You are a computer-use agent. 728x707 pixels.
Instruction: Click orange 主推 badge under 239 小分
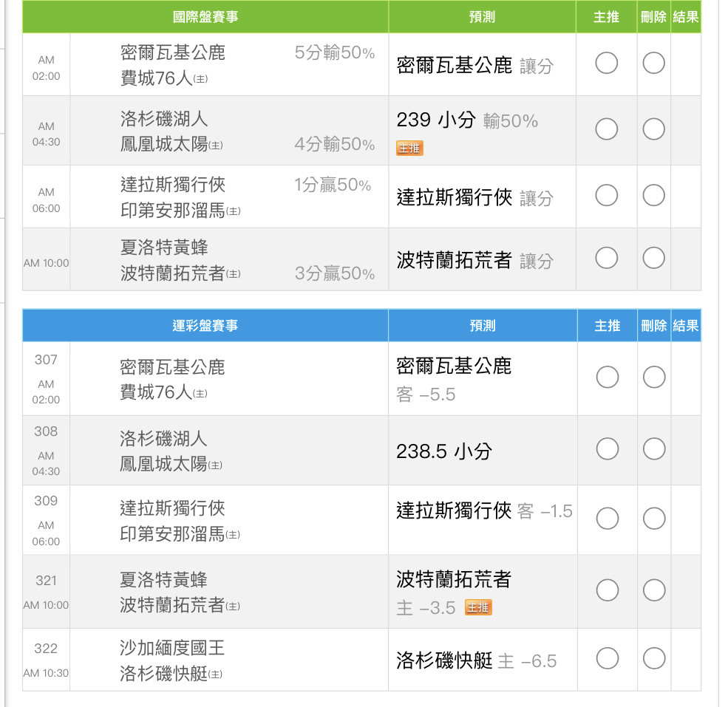(409, 148)
